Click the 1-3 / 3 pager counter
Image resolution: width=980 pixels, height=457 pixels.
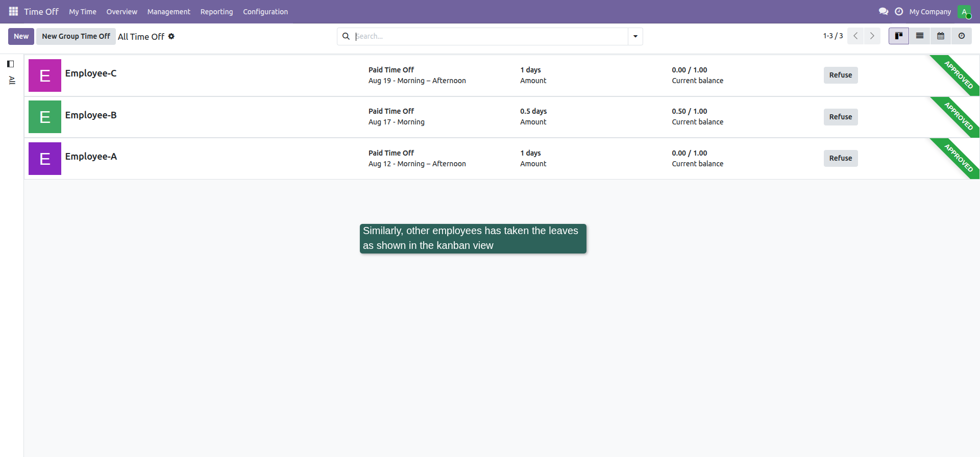pyautogui.click(x=833, y=36)
